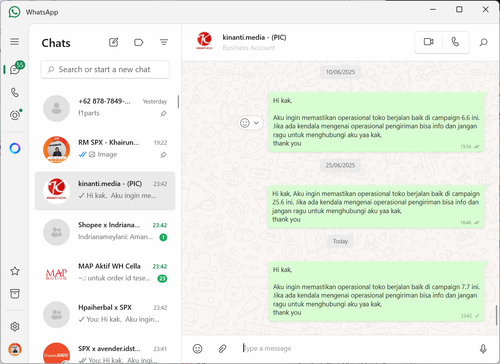
Task: Open the RM SPX - Khairun chat
Action: [105, 149]
